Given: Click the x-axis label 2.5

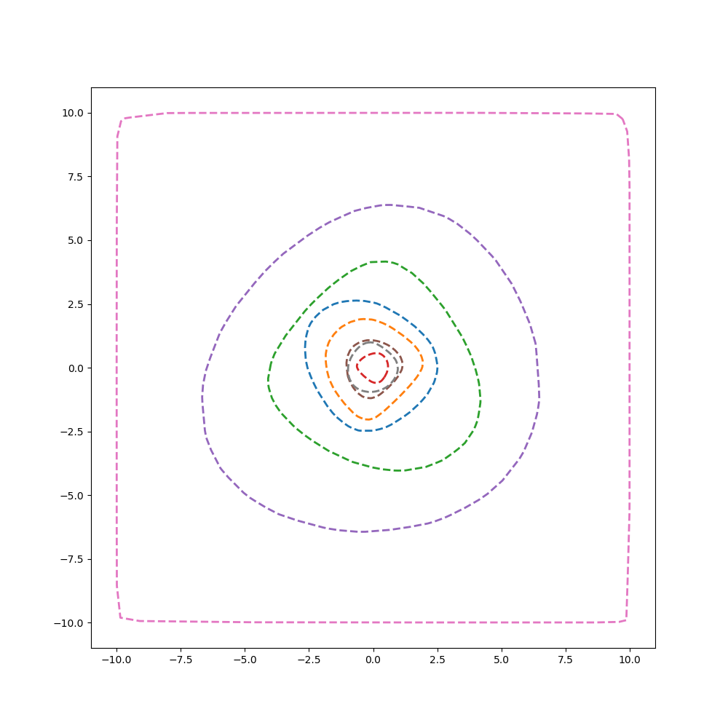Looking at the screenshot, I should coord(438,660).
